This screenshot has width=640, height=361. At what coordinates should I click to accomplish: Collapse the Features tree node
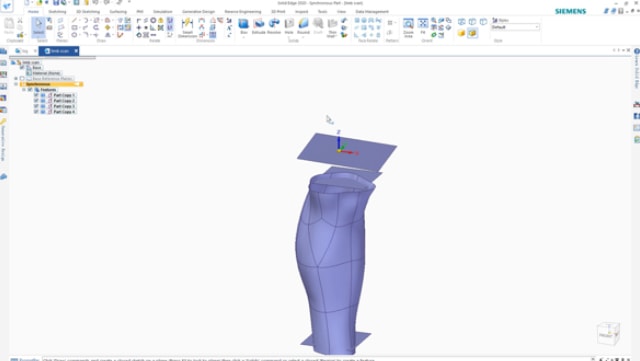24,89
